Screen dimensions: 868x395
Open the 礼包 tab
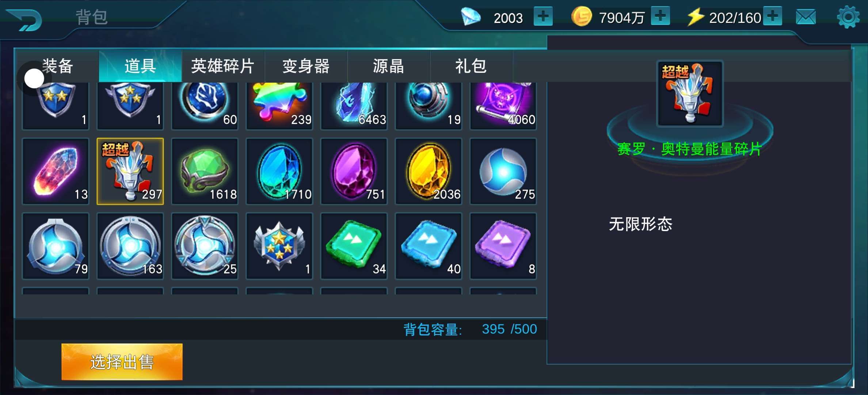471,66
